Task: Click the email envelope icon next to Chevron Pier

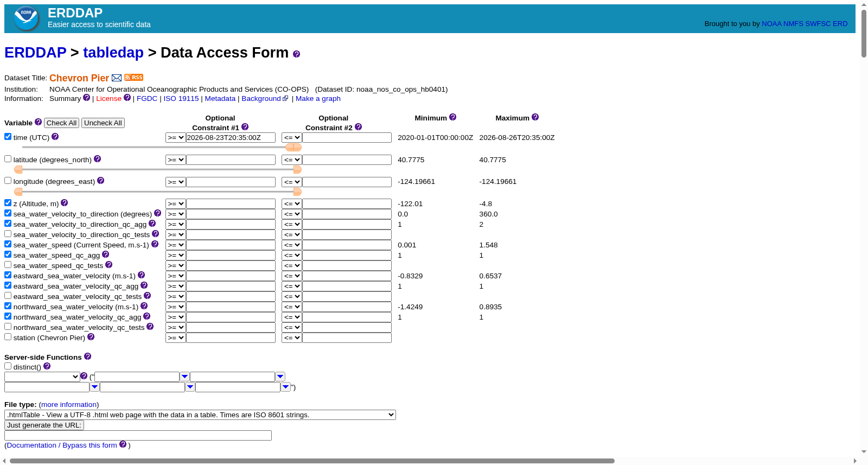Action: [x=117, y=78]
